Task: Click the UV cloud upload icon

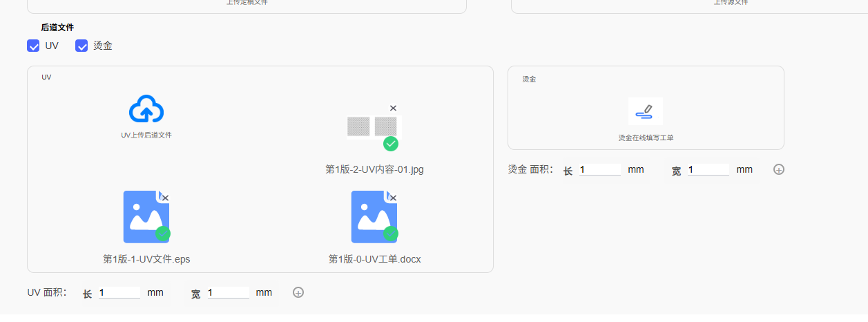Action: tap(146, 109)
